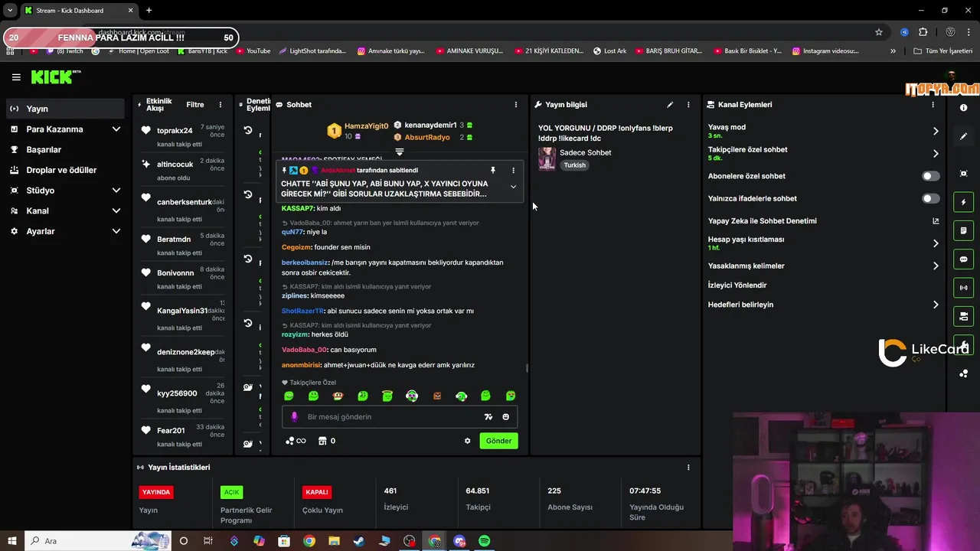The height and width of the screenshot is (551, 980).
Task: Expand the Stüdyo sidebar menu
Action: pyautogui.click(x=65, y=191)
